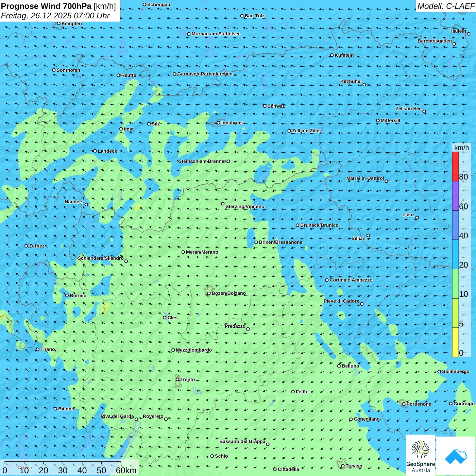Screen dimensions: 476x476
Task: Click the Meran/Merano marker
Action: tap(183, 252)
